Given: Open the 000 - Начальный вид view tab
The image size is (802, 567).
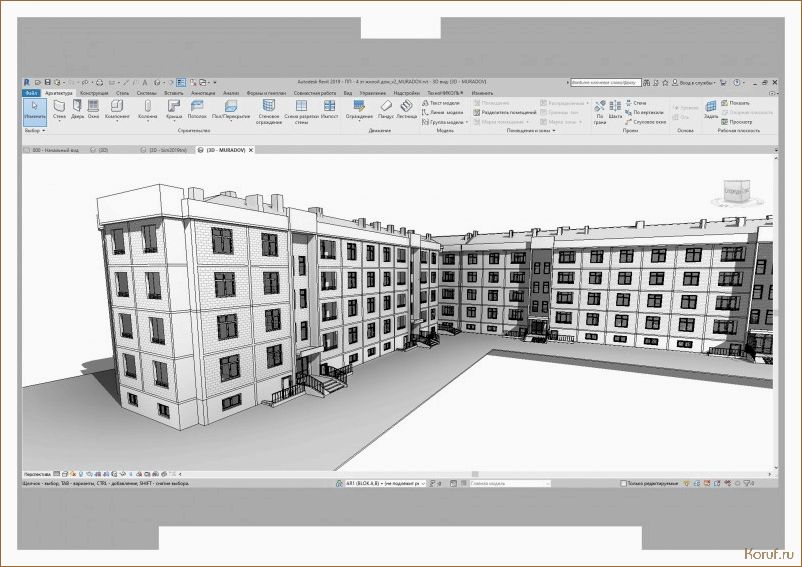Looking at the screenshot, I should (51, 150).
